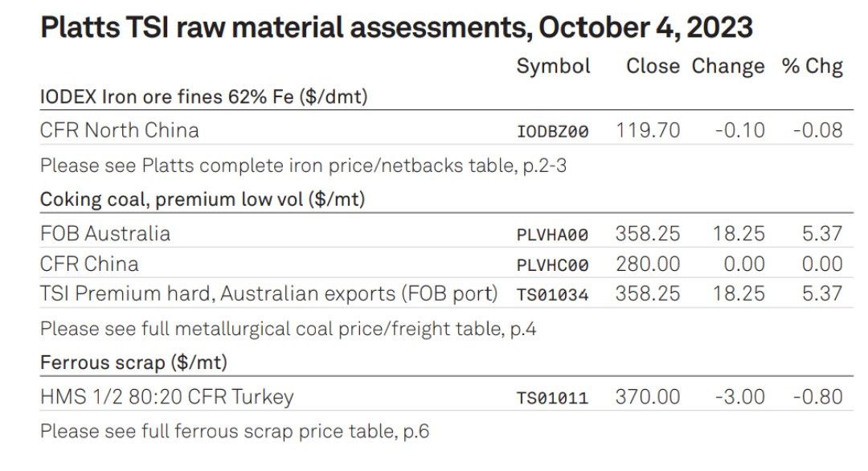
Task: Click the Close column header
Action: (653, 66)
